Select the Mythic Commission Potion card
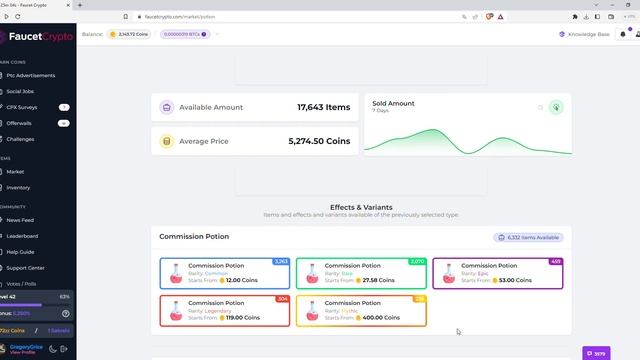The image size is (640, 360). point(361,311)
